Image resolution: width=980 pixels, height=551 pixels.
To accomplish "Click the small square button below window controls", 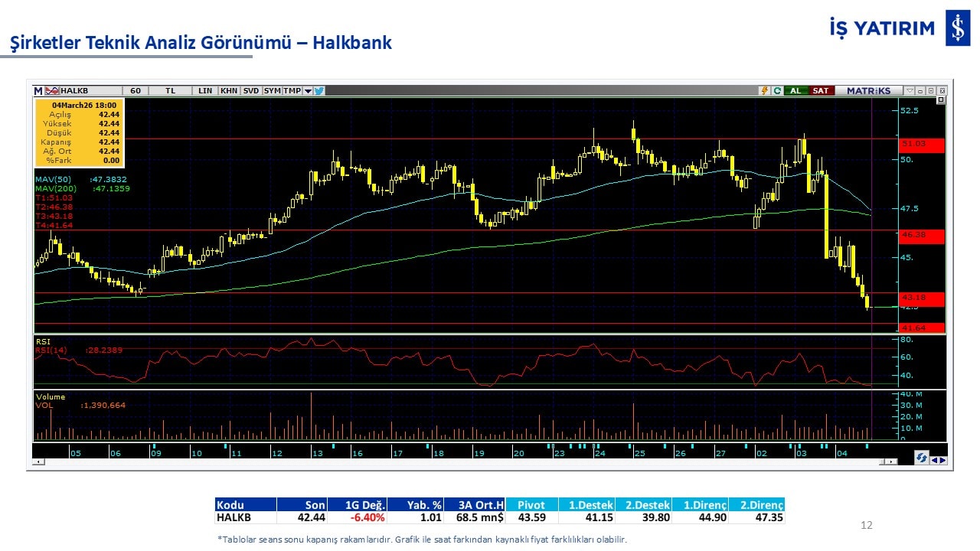I will (x=941, y=100).
